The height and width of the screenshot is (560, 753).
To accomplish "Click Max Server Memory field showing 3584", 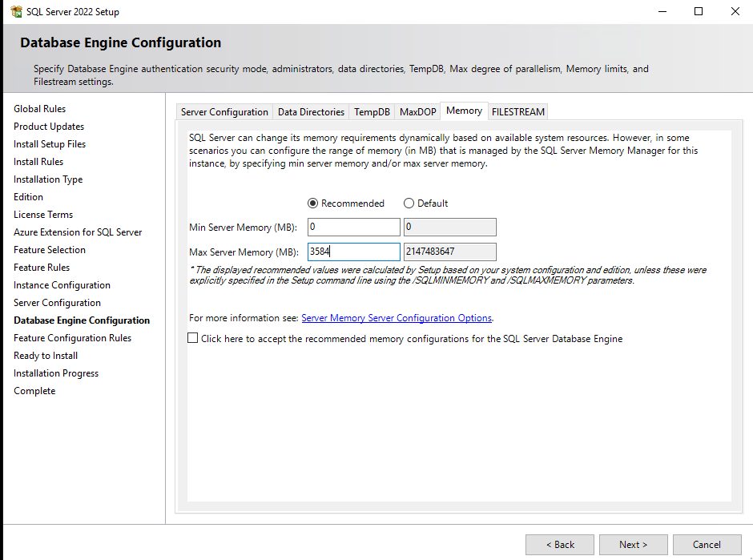I will (354, 252).
